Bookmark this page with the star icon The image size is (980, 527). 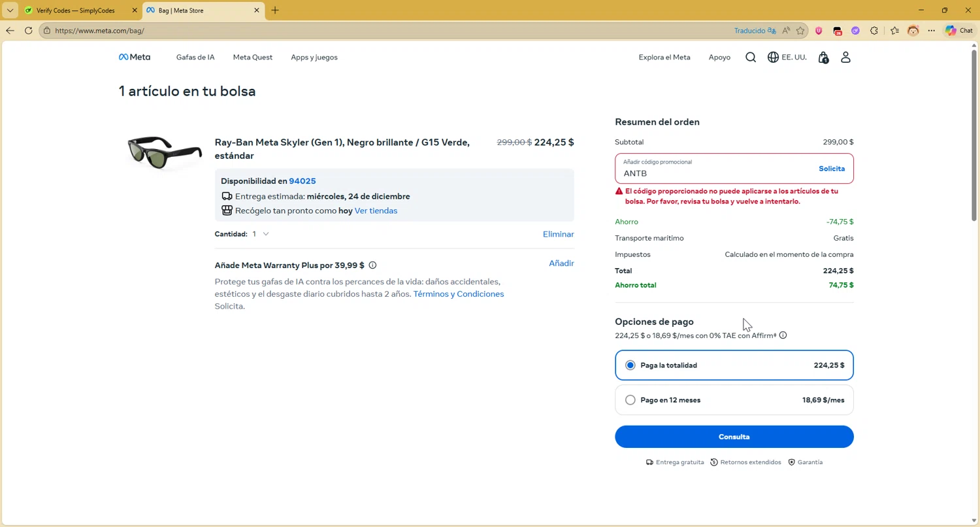[800, 30]
